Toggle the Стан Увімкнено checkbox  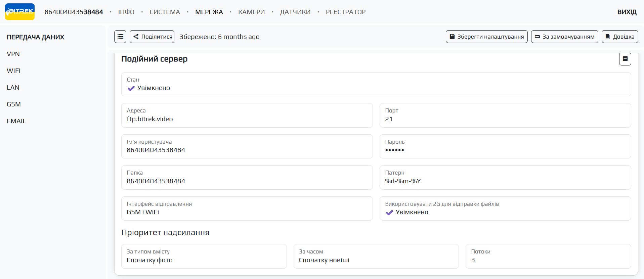(x=131, y=88)
